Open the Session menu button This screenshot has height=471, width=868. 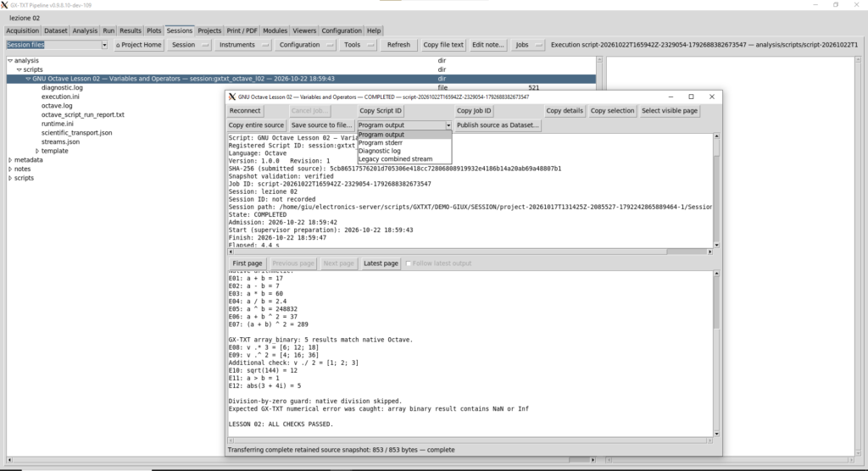coord(189,45)
